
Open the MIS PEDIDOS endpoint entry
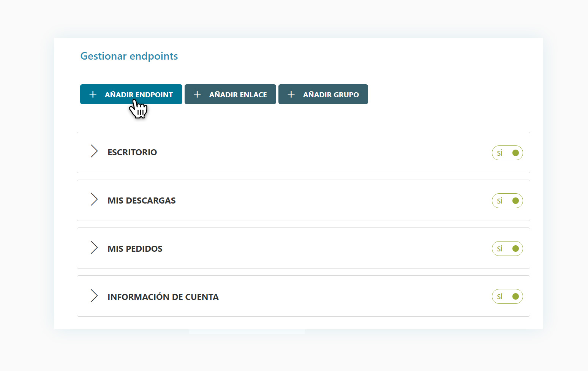click(x=135, y=249)
